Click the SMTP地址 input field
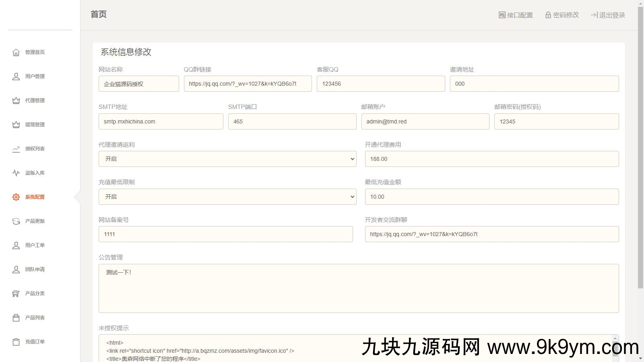 coord(161,121)
